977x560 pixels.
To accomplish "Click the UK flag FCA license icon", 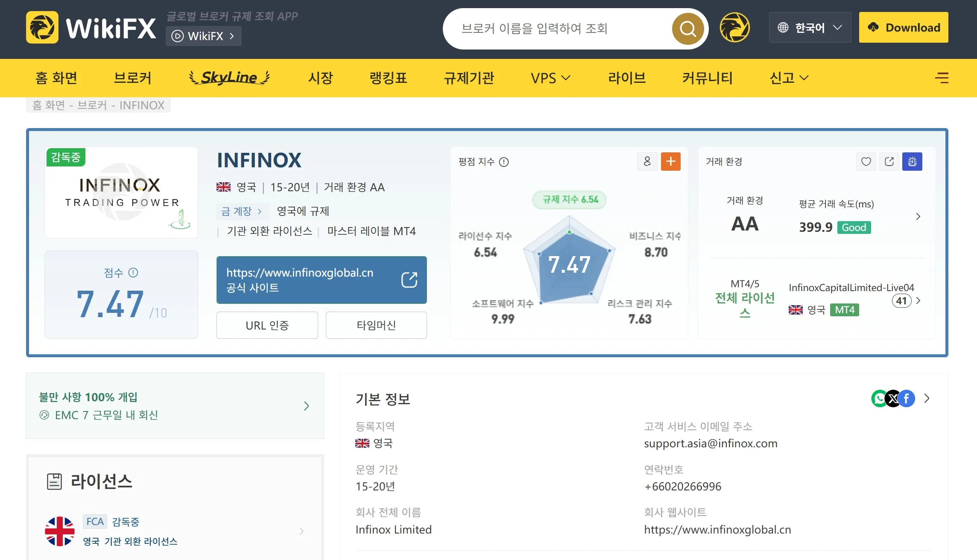I will [60, 531].
